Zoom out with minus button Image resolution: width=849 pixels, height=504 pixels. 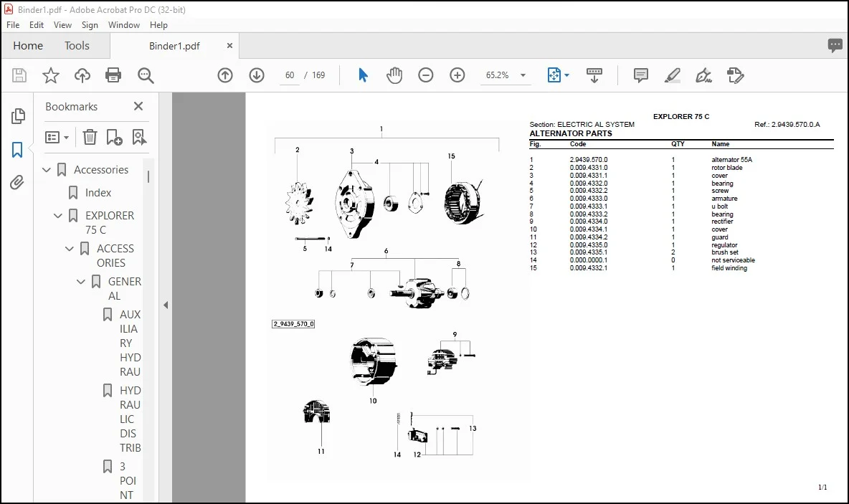click(426, 75)
